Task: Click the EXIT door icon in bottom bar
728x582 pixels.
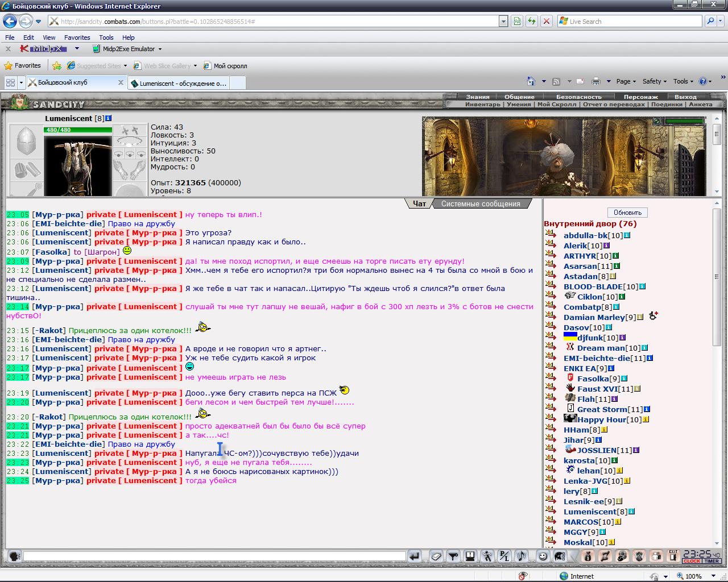Action: (673, 555)
